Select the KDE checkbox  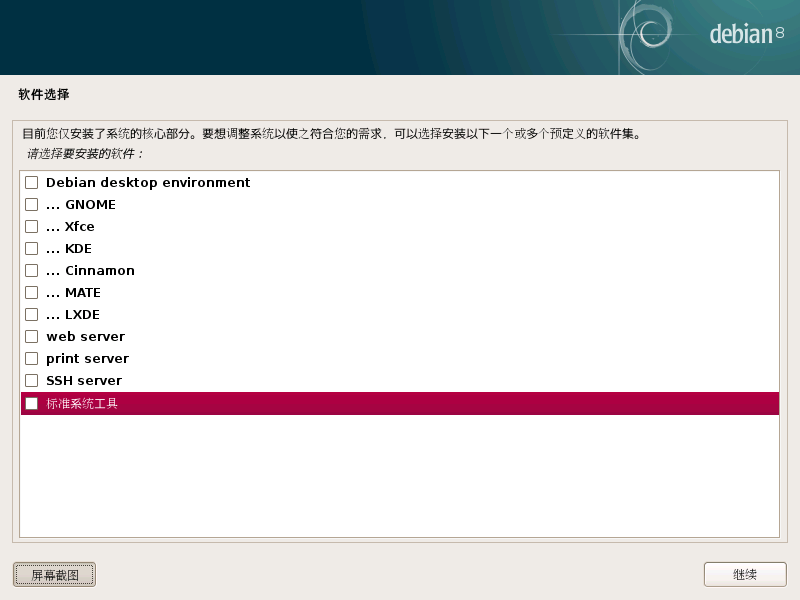(x=32, y=248)
